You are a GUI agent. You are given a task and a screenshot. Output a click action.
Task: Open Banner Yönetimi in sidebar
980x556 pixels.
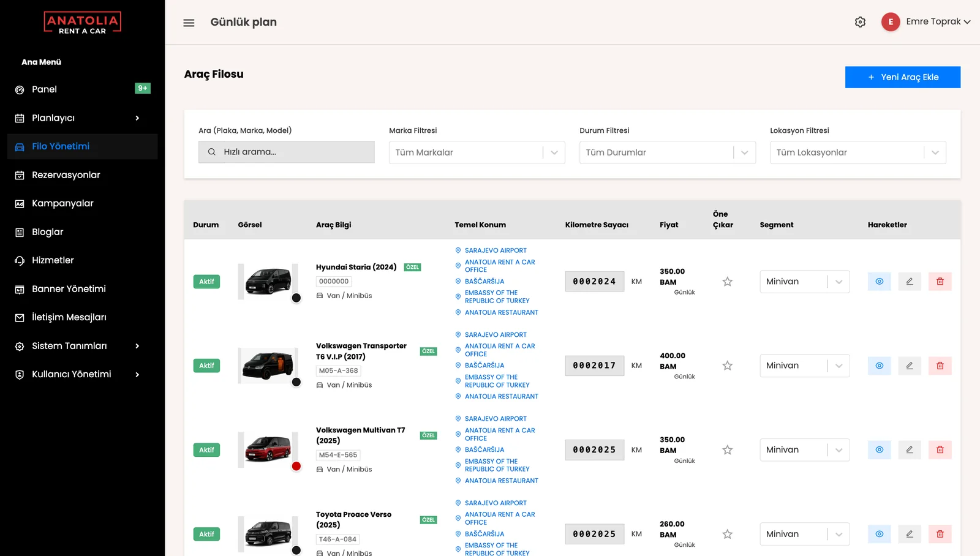point(82,289)
